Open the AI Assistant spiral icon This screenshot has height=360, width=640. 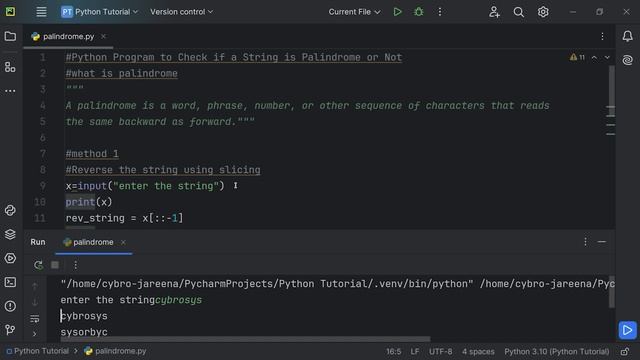pyautogui.click(x=627, y=60)
